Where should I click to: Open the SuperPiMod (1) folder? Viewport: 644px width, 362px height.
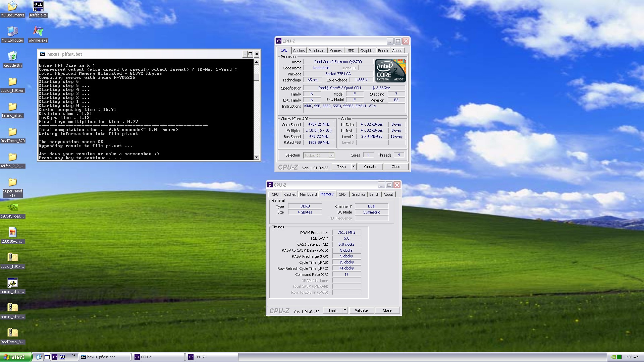coord(12,187)
